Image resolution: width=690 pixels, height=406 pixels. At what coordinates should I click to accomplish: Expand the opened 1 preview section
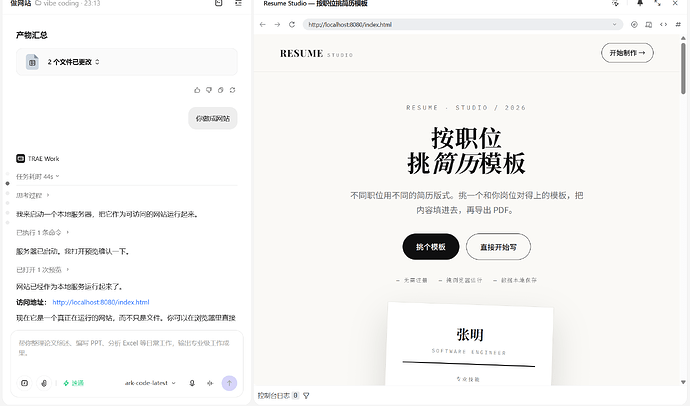(x=43, y=270)
